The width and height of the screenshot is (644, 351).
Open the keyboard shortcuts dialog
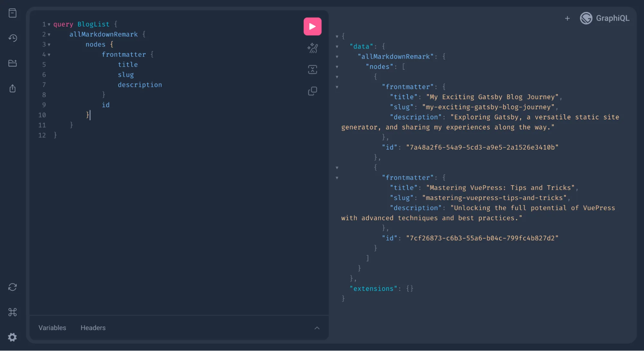12,312
